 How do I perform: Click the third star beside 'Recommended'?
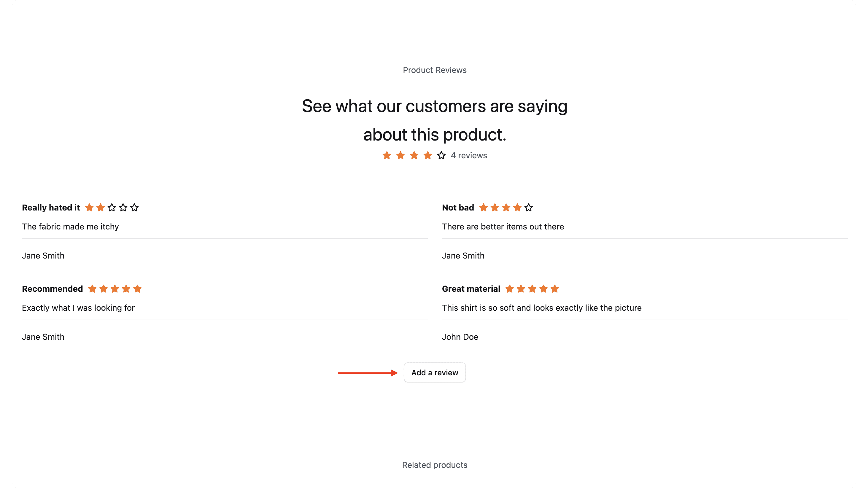115,289
